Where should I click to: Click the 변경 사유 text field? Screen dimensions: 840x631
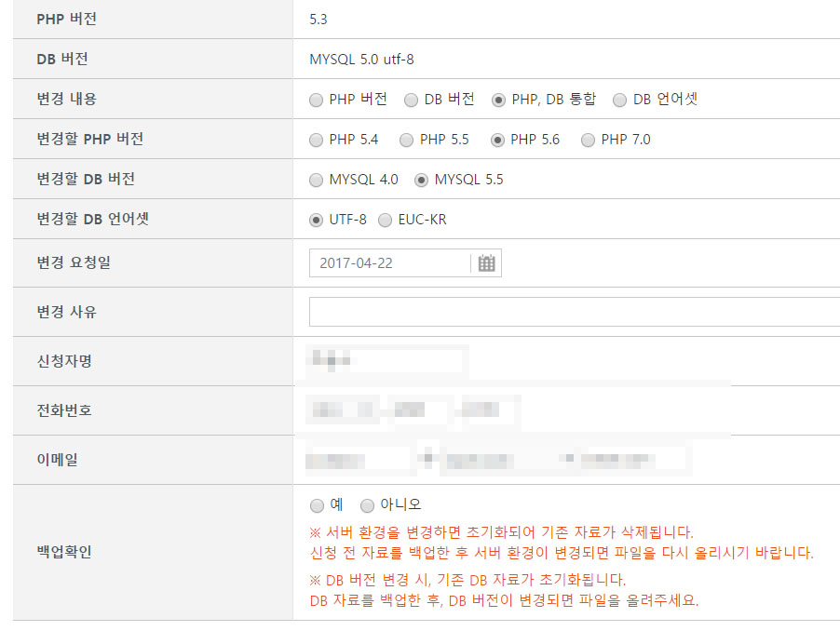574,312
